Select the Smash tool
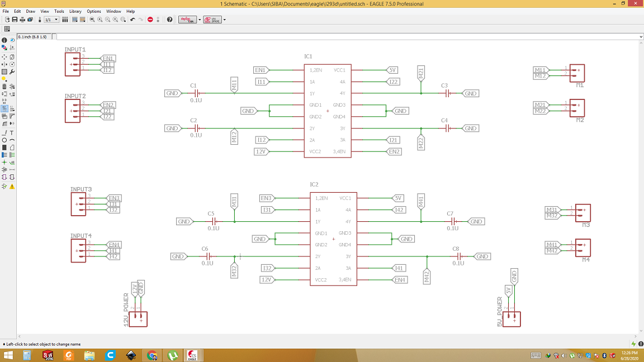 click(x=4, y=116)
